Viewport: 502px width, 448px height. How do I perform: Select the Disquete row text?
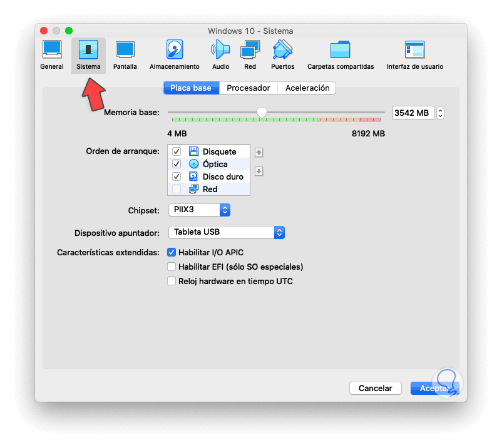coord(219,151)
